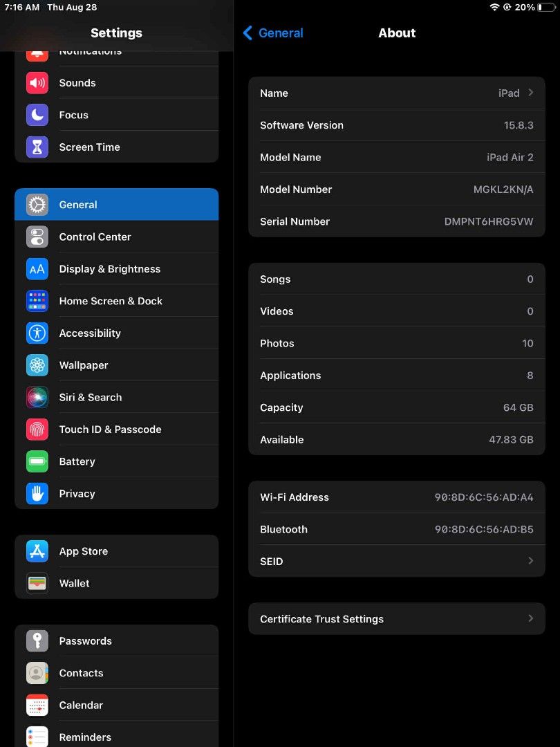The width and height of the screenshot is (560, 747).
Task: Open Certificate Trust Settings chevron
Action: pyautogui.click(x=530, y=618)
